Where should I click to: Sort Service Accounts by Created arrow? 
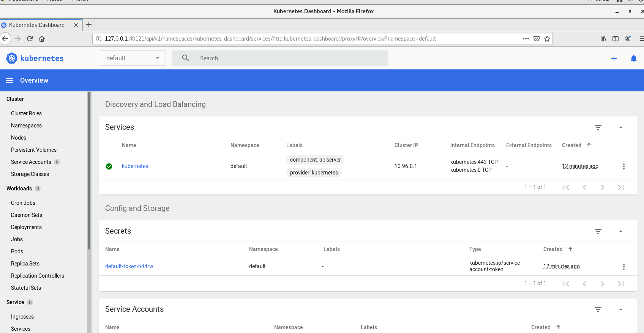coord(558,327)
